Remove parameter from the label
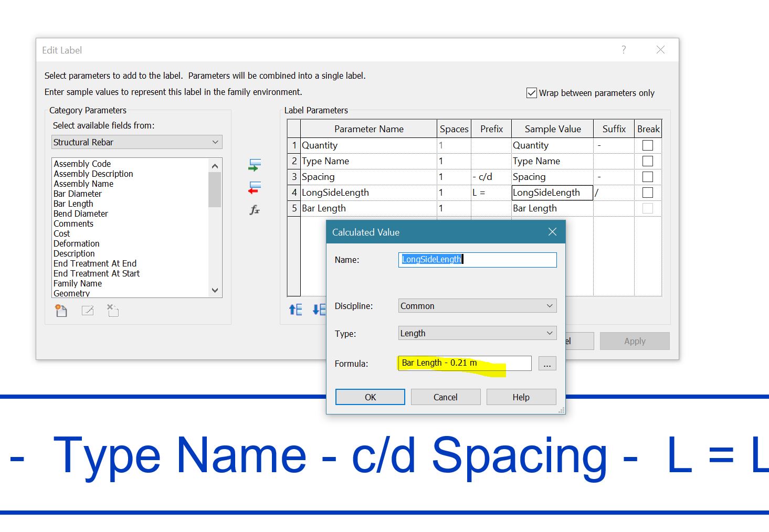Screen dimensions: 769x532 tap(255, 187)
